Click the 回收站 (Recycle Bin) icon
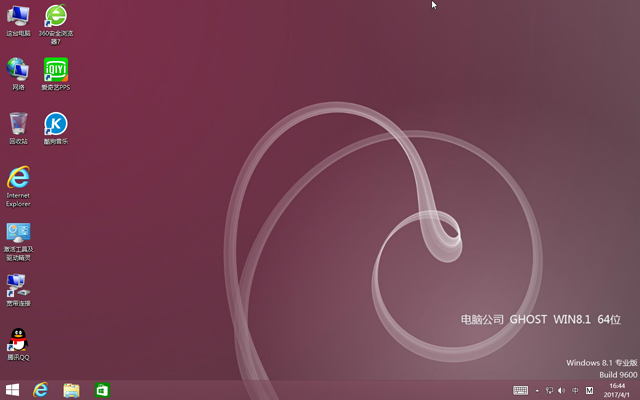Viewport: 640px width, 400px height. (18, 123)
